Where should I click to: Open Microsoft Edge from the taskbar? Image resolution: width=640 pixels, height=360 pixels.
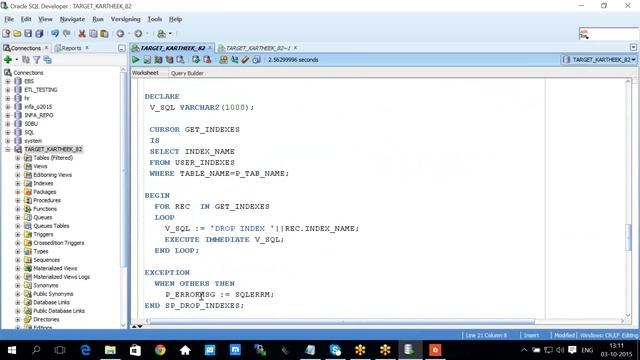point(85,350)
